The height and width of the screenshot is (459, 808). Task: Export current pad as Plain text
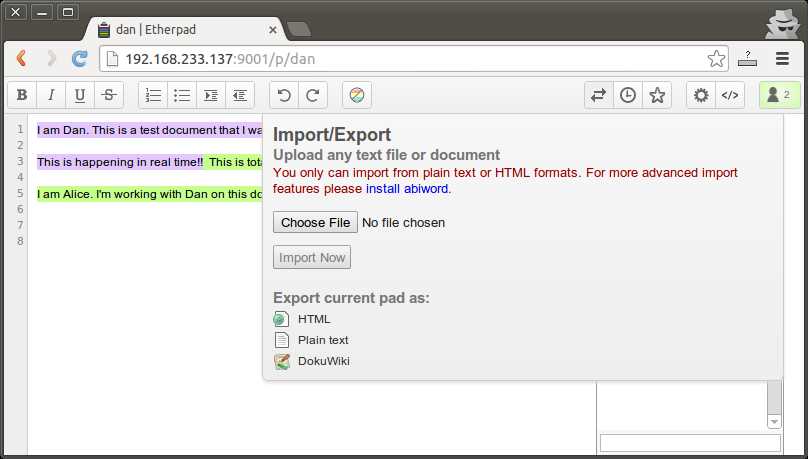[x=323, y=340]
